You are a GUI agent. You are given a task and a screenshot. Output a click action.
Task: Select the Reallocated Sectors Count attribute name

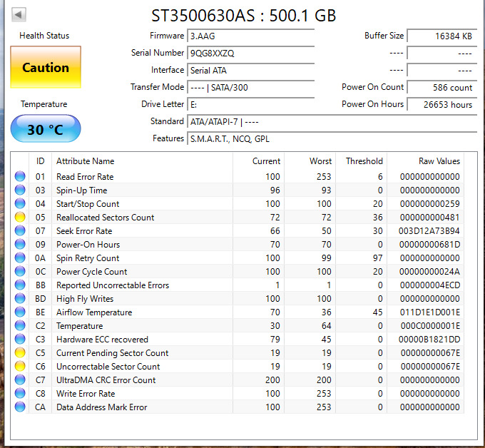(x=105, y=218)
